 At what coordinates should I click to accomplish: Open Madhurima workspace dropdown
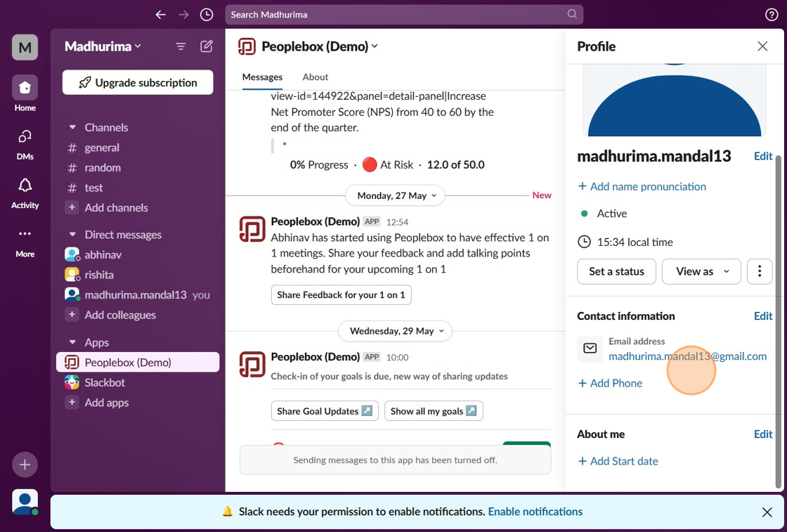click(x=103, y=46)
